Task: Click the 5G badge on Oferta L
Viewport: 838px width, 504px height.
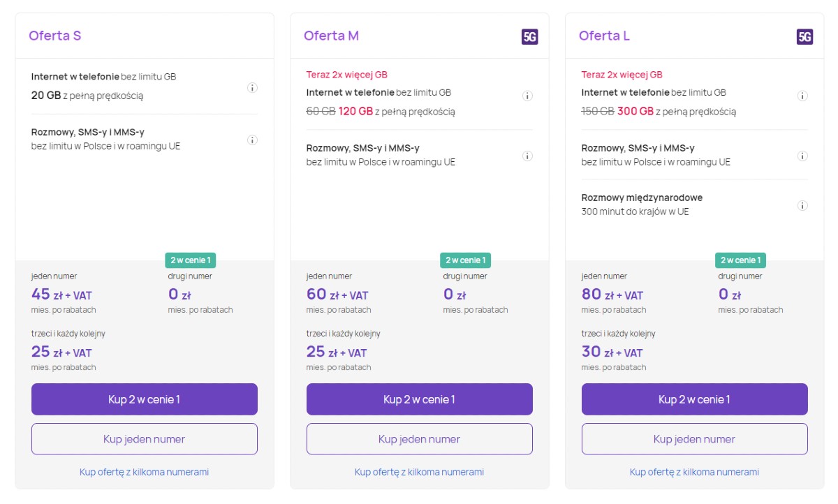Action: pyautogui.click(x=805, y=36)
